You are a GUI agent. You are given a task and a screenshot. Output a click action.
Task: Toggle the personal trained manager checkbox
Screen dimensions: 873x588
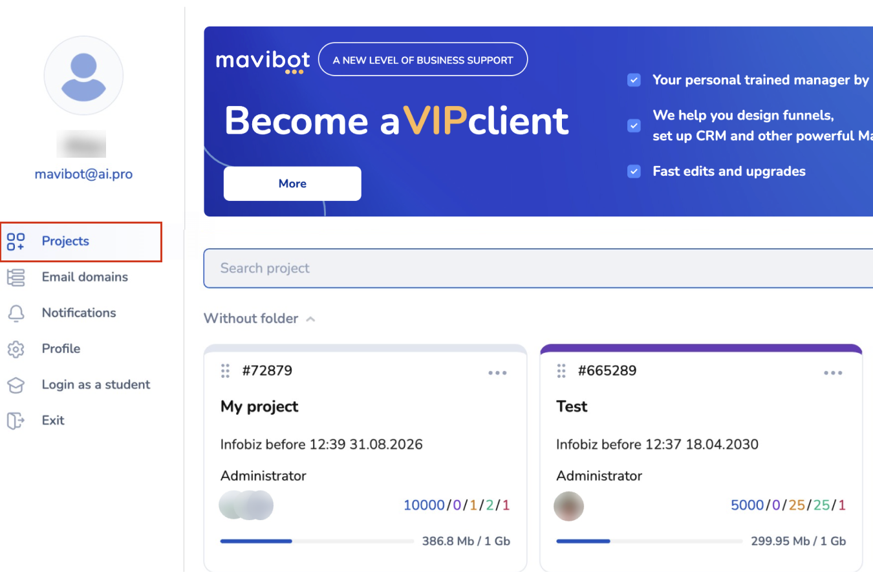tap(634, 80)
